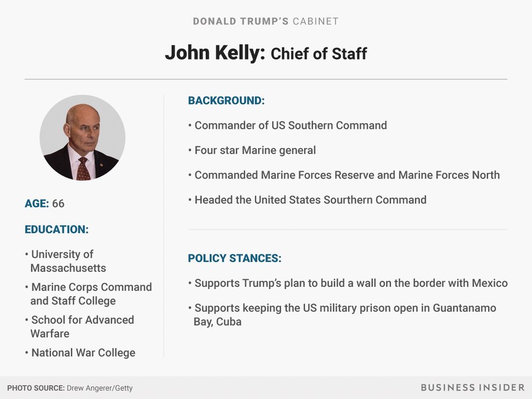Select School for Advanced Warfare entry

tap(79, 327)
